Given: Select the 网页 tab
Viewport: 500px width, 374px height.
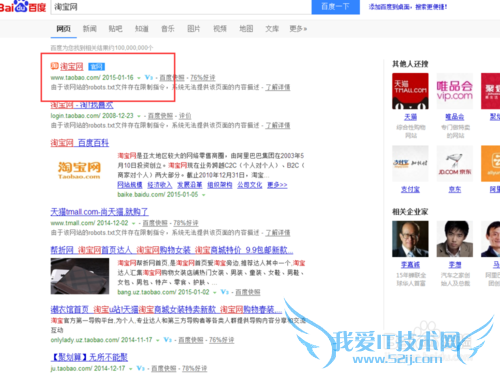Looking at the screenshot, I should point(63,29).
